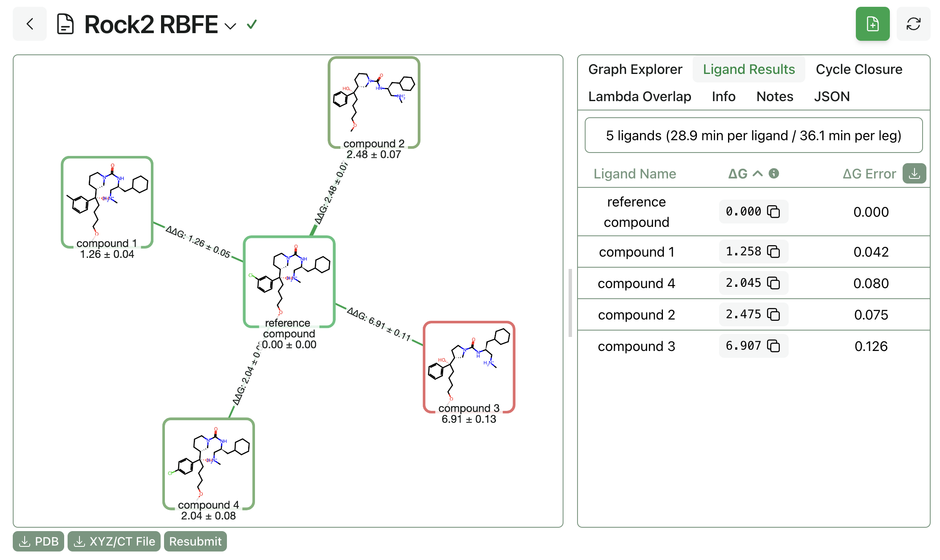940x560 pixels.
Task: Copy compound 3's ΔG value of 6.907
Action: click(774, 346)
